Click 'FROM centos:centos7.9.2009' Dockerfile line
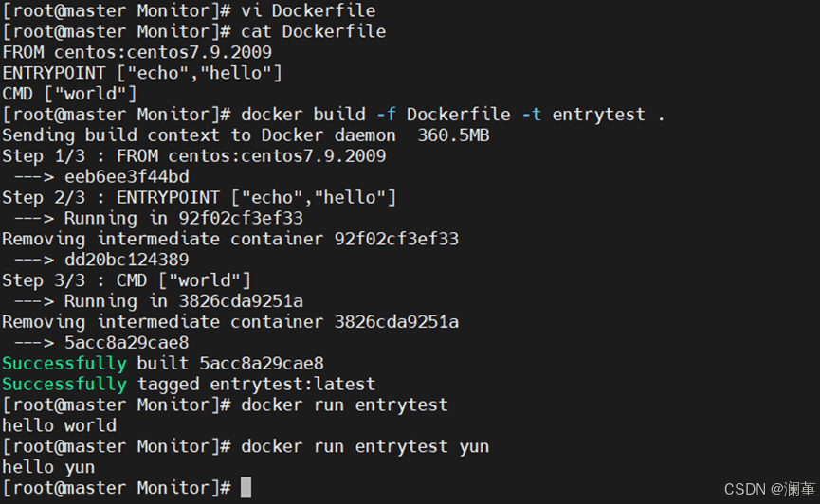The height and width of the screenshot is (504, 820). 137,52
